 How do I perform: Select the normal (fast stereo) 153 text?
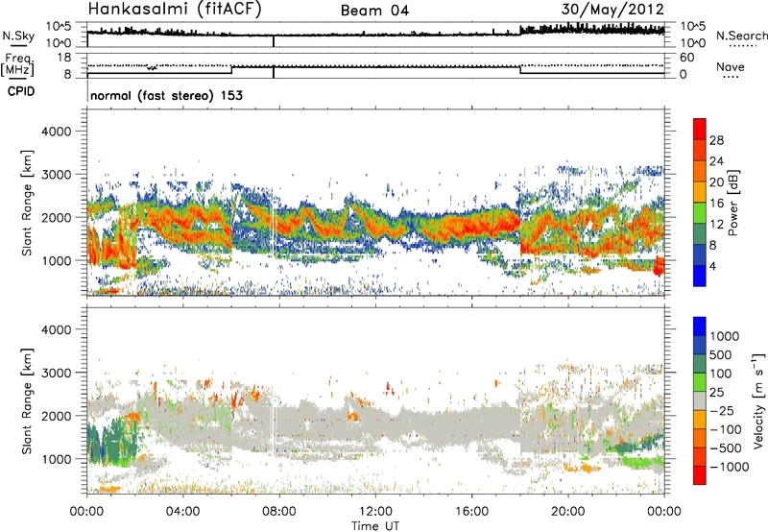click(166, 95)
